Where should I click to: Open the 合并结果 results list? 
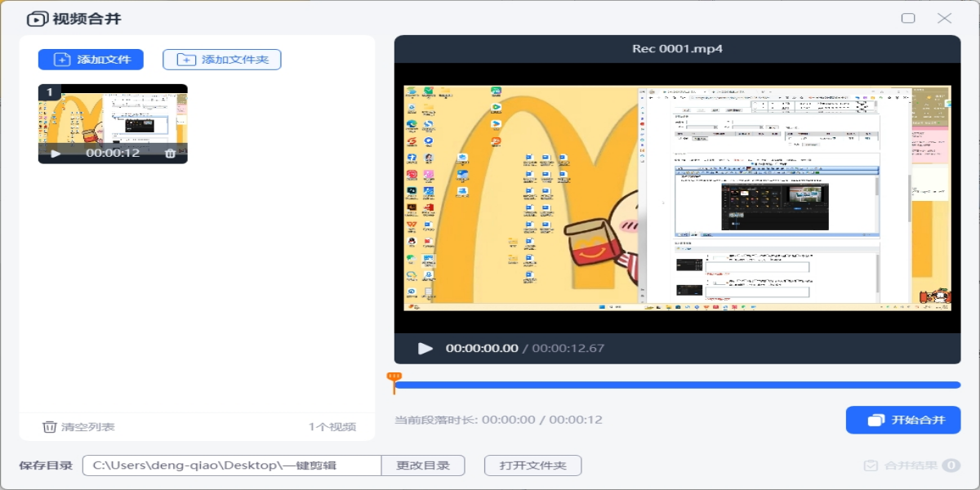tap(911, 465)
